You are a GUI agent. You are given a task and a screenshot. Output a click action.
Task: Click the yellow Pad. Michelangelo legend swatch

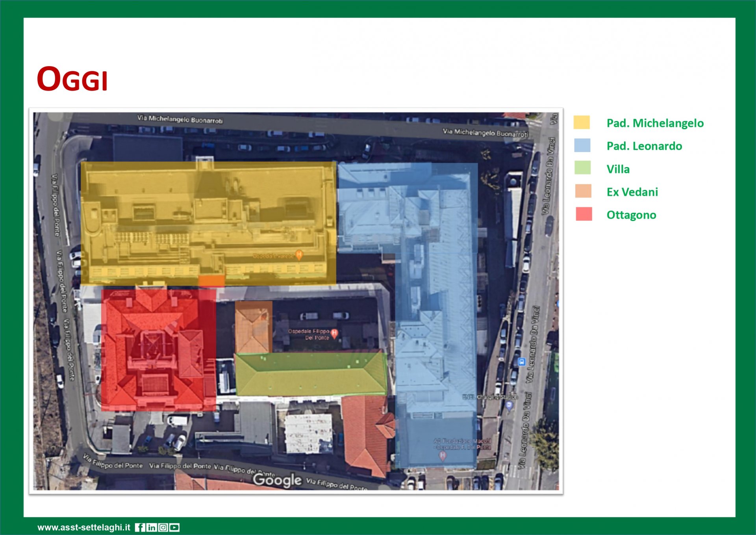pos(582,122)
